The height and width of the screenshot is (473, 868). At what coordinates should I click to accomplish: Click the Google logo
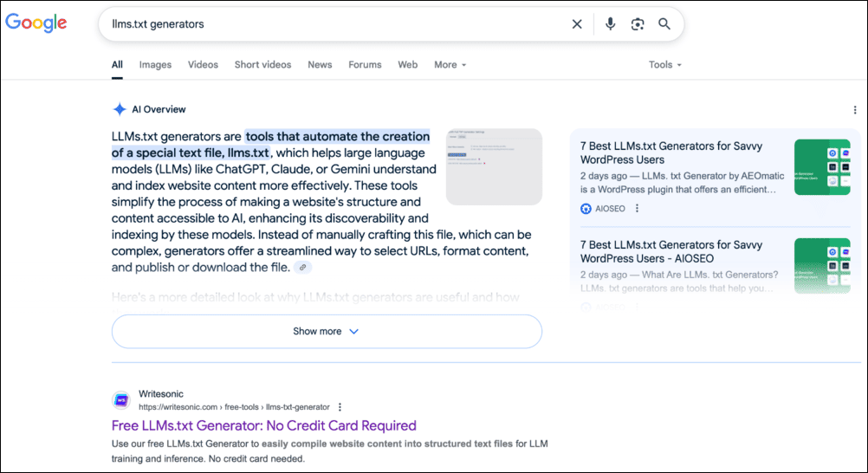coord(36,23)
